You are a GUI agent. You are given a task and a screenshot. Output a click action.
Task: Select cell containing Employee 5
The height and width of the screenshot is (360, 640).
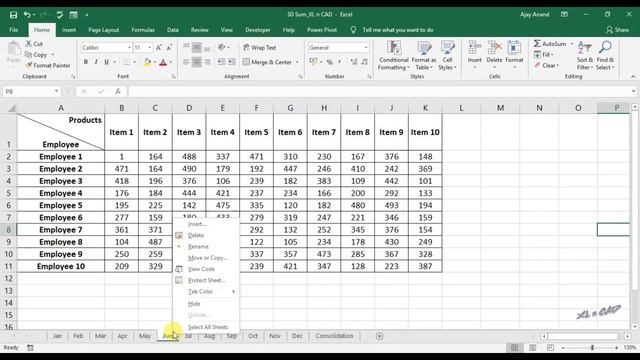(x=61, y=205)
